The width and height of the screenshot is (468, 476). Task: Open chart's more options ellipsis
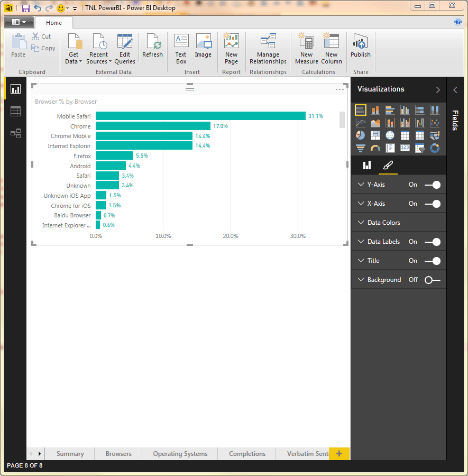(x=339, y=89)
